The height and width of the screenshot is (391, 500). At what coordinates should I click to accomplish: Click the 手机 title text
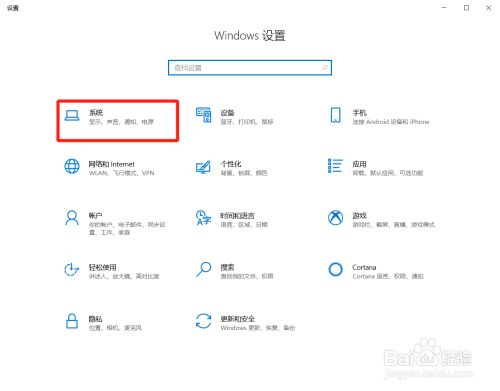point(359,113)
